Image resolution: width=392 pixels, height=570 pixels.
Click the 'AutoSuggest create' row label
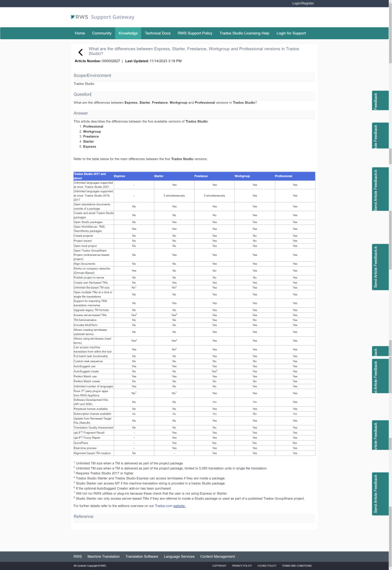(86, 372)
